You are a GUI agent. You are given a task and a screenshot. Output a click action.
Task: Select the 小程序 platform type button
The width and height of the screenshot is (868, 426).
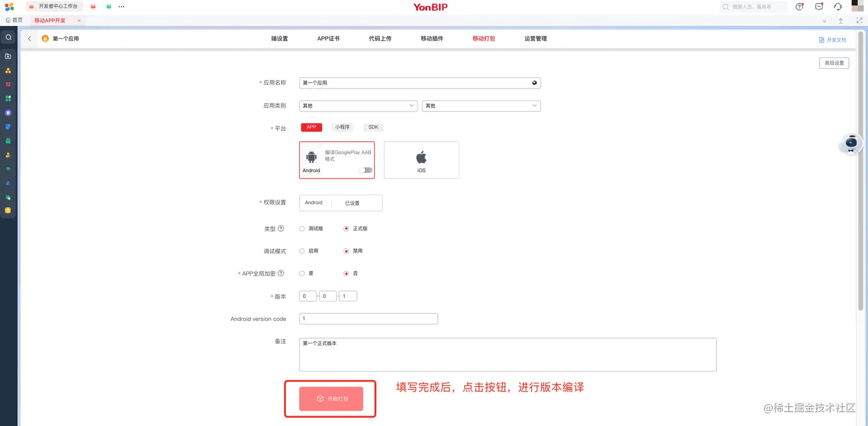click(342, 127)
